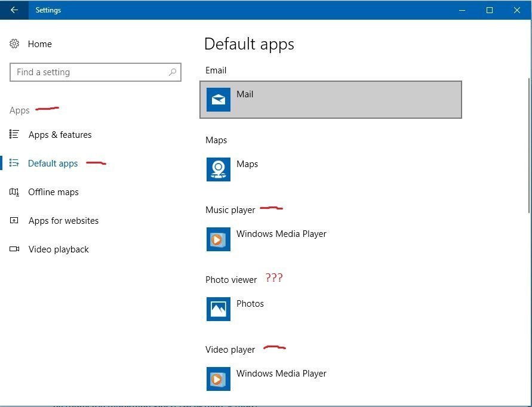Change the Photo viewer default Photos
532x407 pixels.
pos(250,304)
